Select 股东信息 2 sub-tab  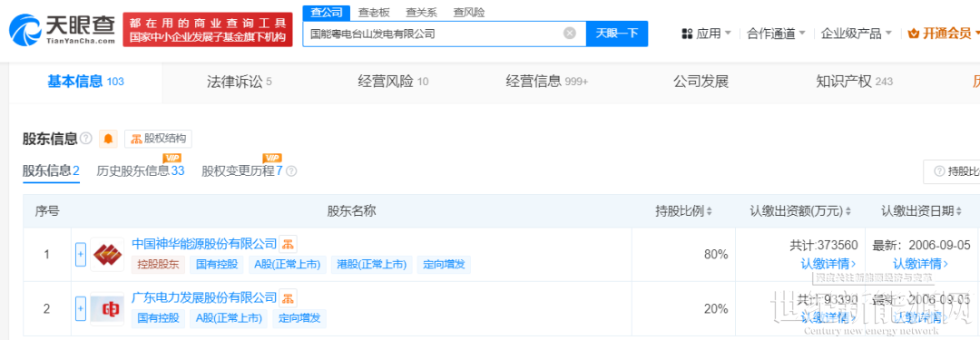tap(51, 170)
